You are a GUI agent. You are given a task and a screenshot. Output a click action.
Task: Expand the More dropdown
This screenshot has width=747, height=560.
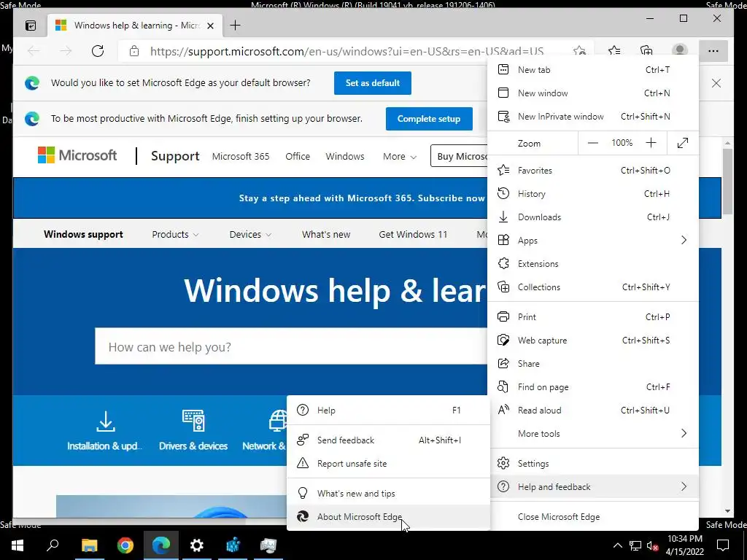399,156
